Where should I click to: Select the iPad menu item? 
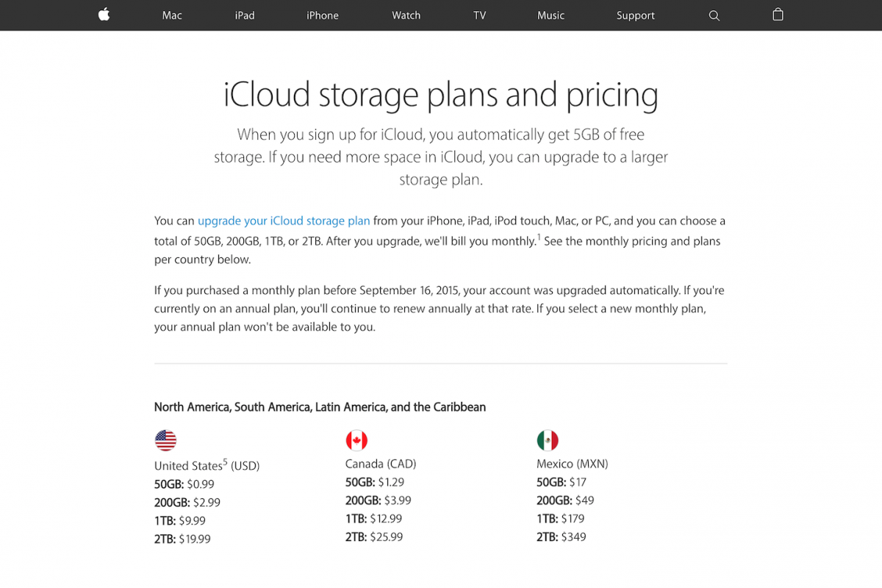tap(244, 15)
